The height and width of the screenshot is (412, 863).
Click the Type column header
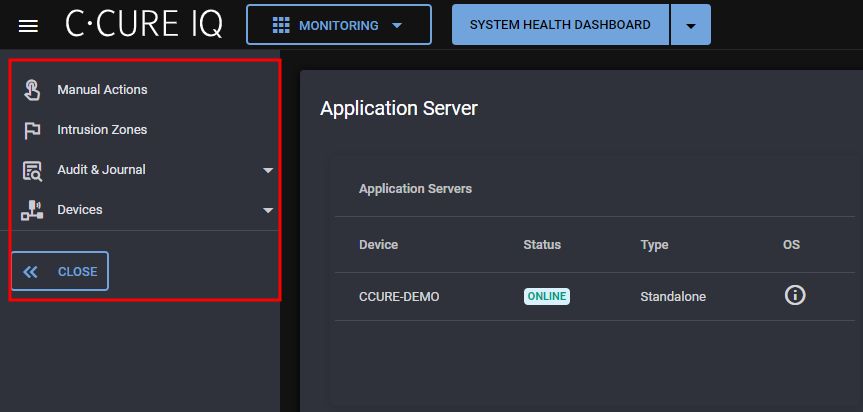(654, 245)
